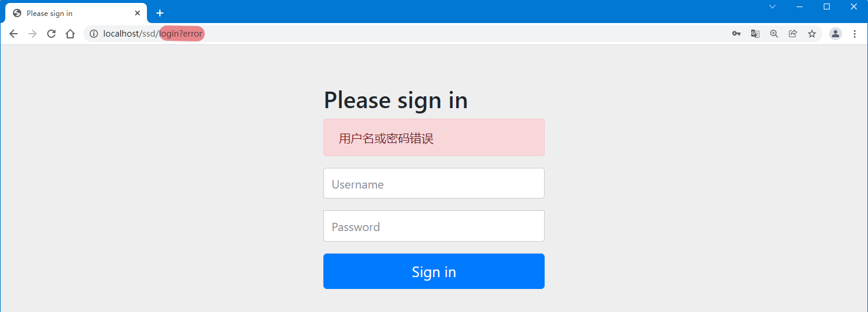Click the localhost/ssd/login?error address bar

click(x=413, y=34)
